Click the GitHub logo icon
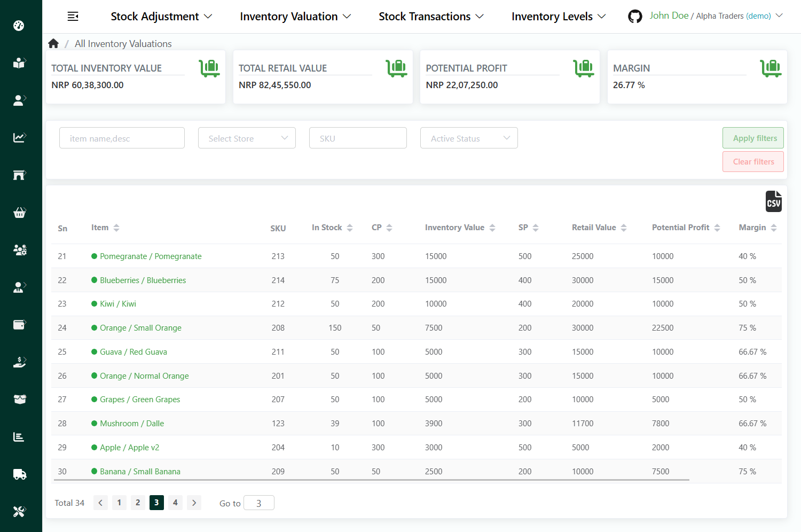 (635, 17)
